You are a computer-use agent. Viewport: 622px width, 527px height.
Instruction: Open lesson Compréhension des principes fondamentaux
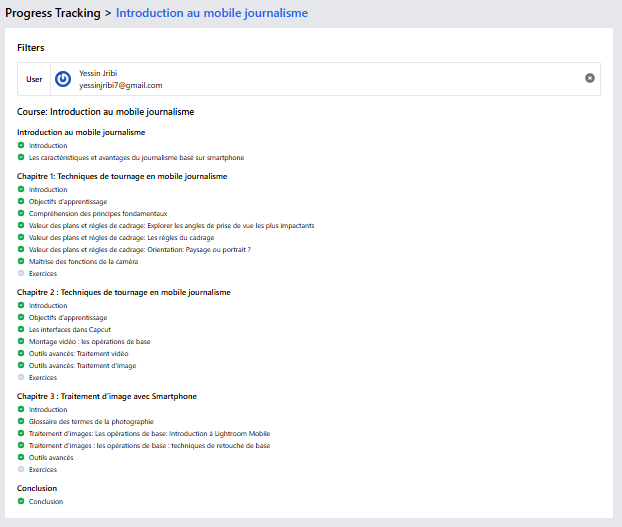98,213
